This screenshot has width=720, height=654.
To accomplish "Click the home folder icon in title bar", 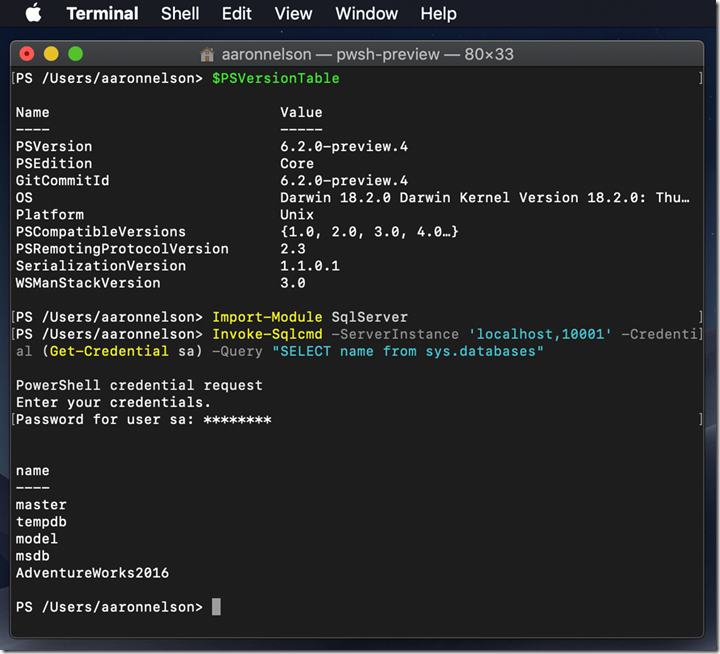I will tap(208, 54).
